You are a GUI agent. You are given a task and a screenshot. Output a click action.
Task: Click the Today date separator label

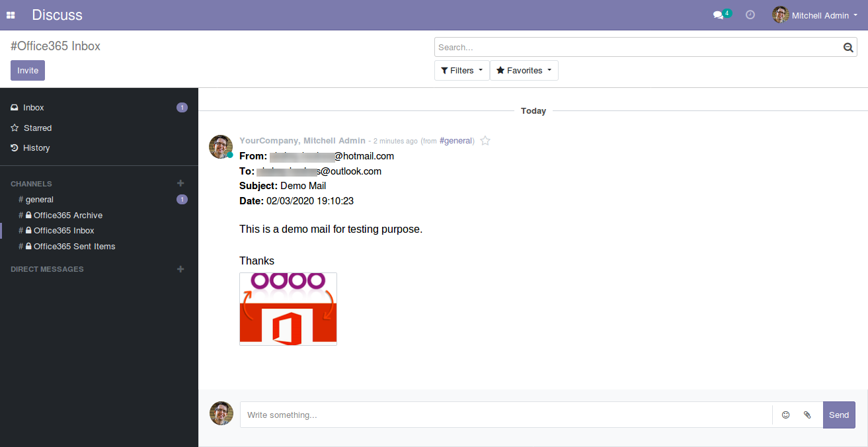533,111
